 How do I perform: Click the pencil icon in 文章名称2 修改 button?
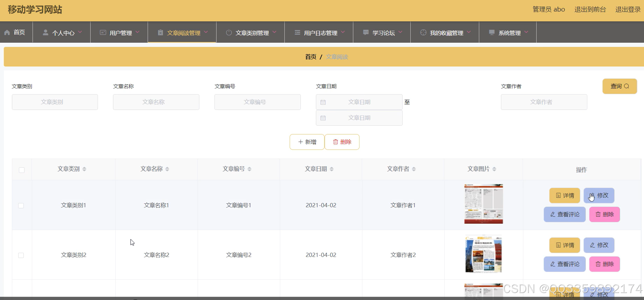pyautogui.click(x=593, y=245)
